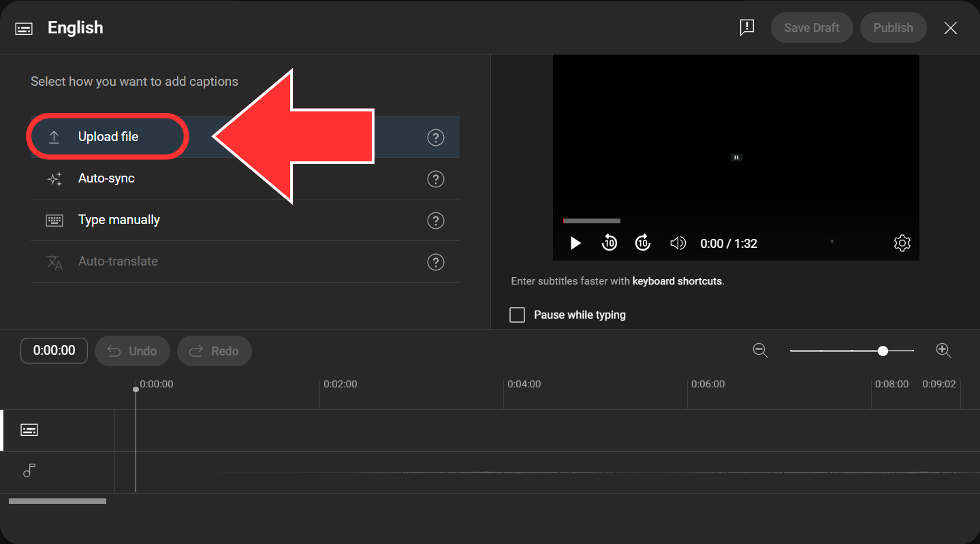Click the 0:00:00 timecode field
980x544 pixels.
[x=54, y=351]
